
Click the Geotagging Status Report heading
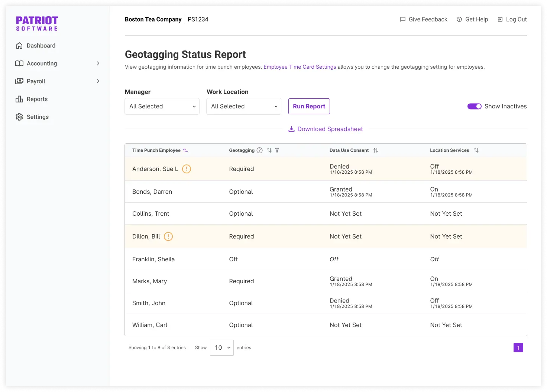point(185,55)
